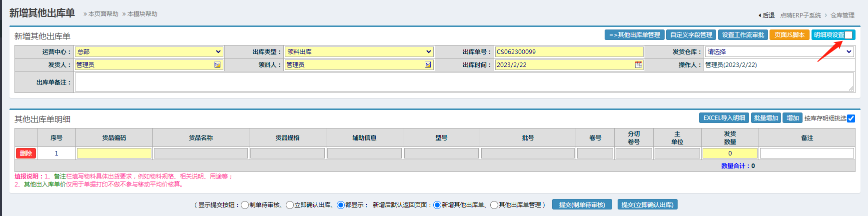Uncheck 按库存明细挑选 checkbox

pyautogui.click(x=851, y=118)
